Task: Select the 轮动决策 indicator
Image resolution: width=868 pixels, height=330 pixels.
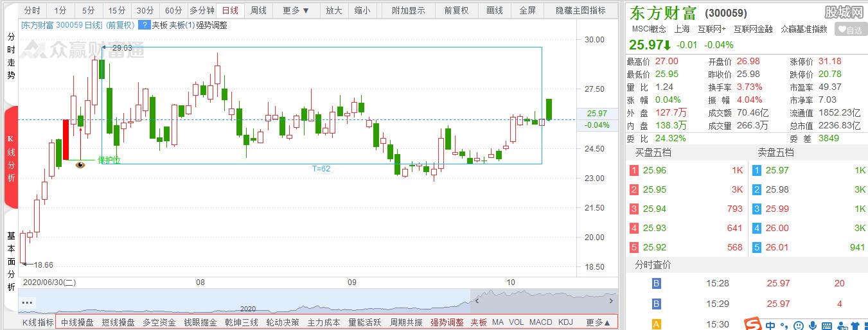Action: (283, 322)
